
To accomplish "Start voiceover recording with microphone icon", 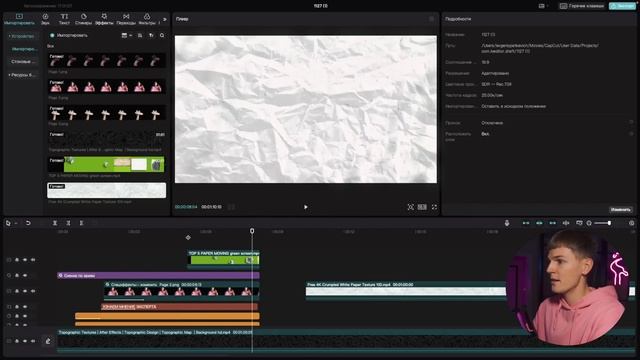I will coord(507,223).
